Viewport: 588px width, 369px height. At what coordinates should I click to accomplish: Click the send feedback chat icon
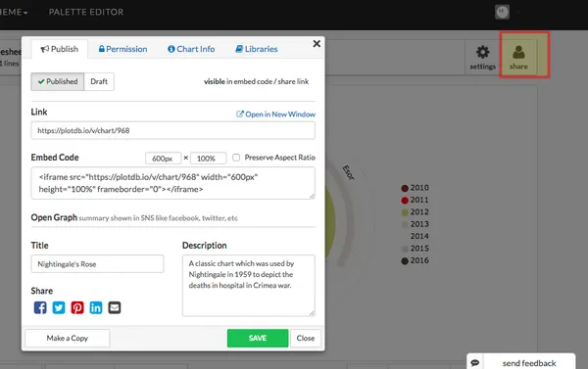(475, 362)
